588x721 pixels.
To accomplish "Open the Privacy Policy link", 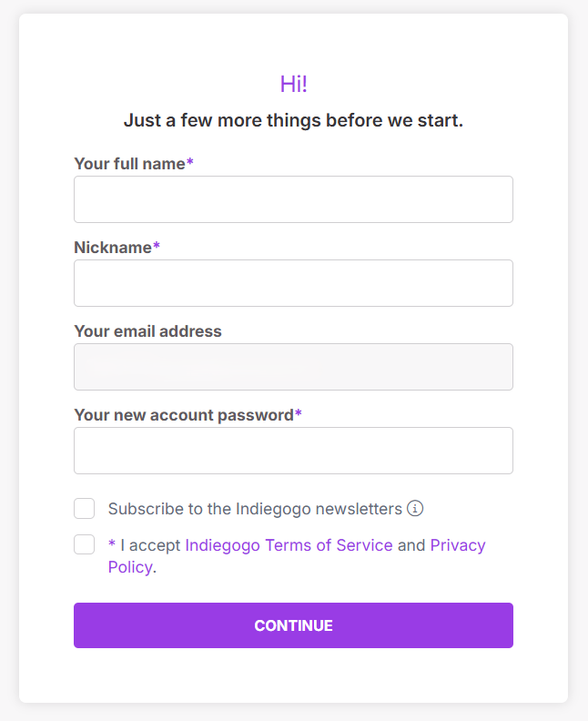I will 457,545.
